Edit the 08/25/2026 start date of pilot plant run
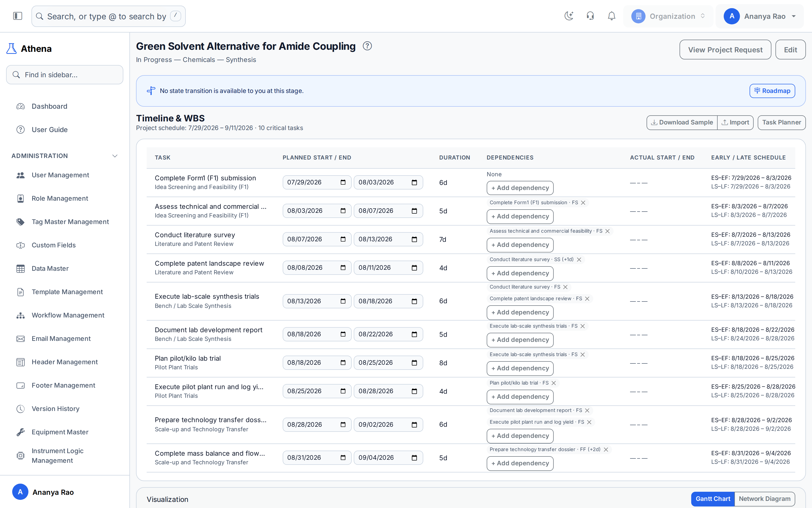Screen dimensions: 812x508 click(317, 391)
